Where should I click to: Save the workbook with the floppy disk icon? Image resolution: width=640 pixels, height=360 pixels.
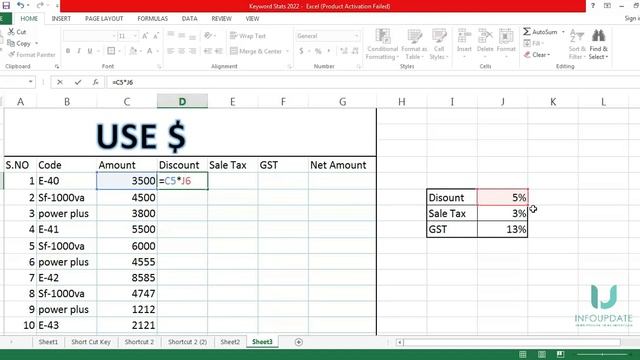(x=6, y=5)
